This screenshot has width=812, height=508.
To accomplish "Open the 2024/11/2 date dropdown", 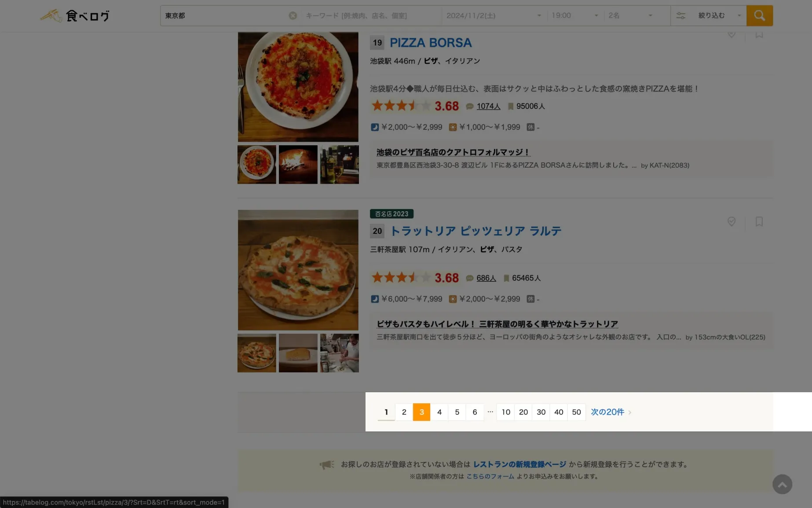I will click(x=539, y=15).
